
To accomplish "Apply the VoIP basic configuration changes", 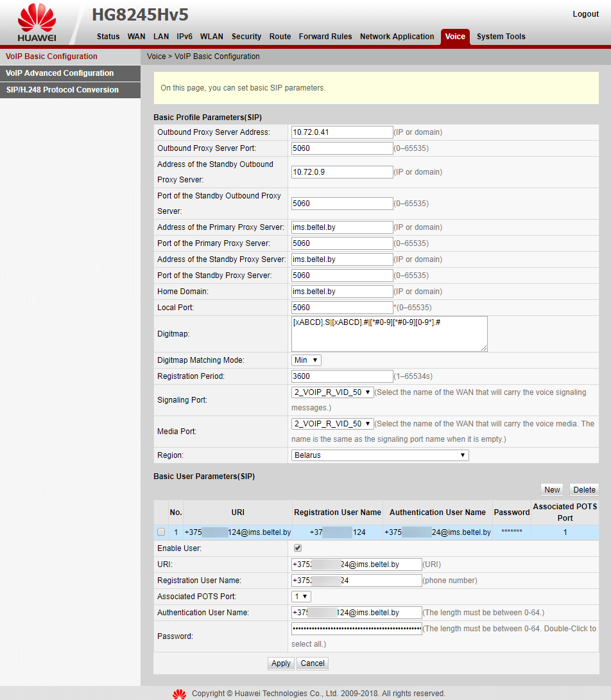I will [x=280, y=663].
